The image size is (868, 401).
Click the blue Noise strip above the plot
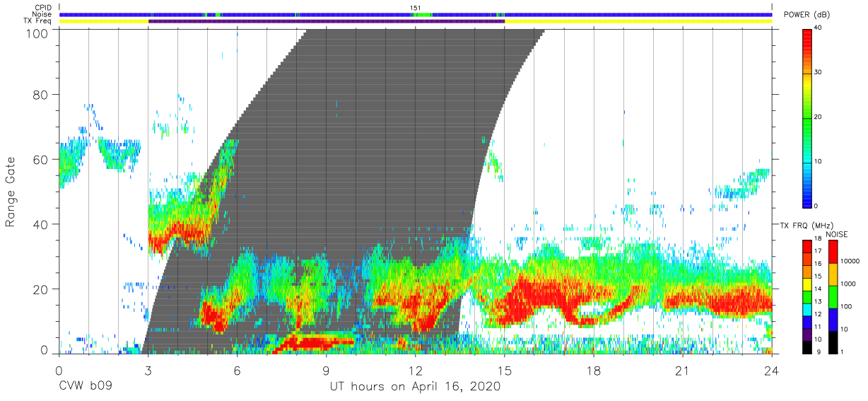[x=416, y=14]
